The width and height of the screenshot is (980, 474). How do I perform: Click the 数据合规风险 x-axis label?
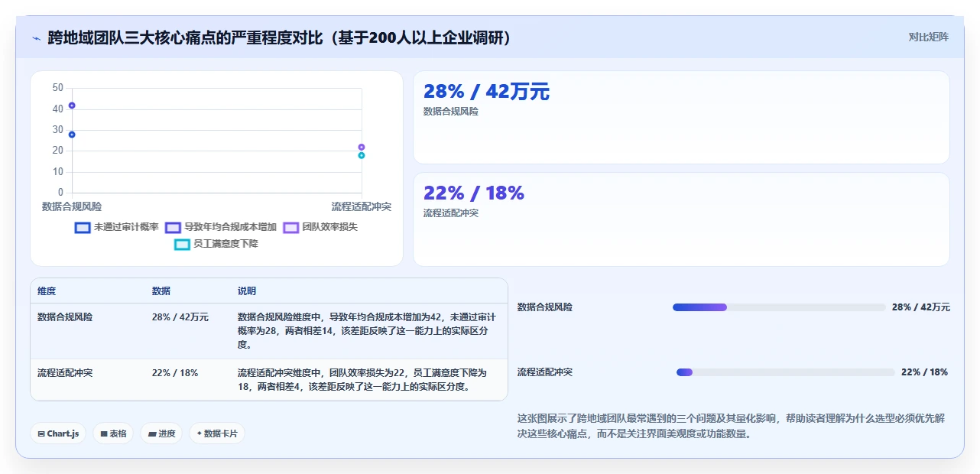72,206
